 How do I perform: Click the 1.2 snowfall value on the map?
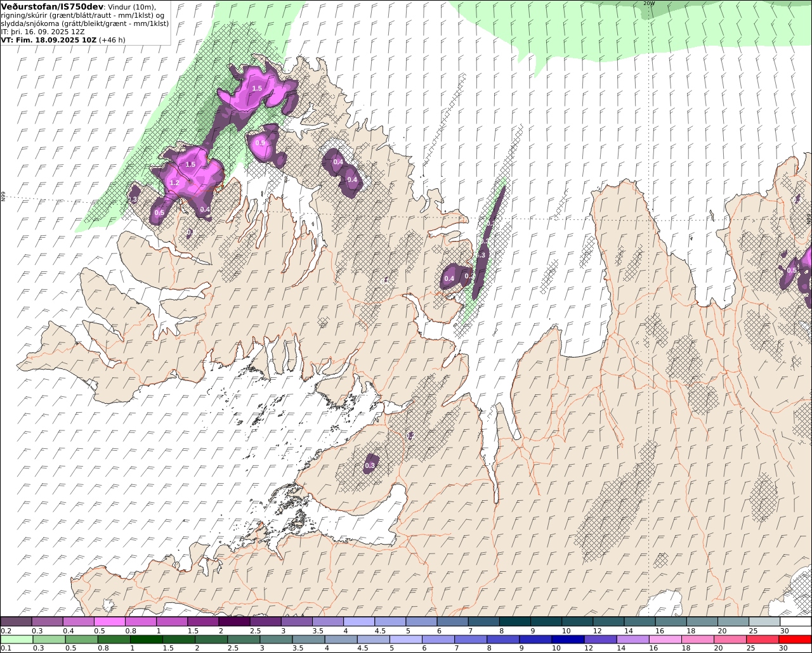(175, 183)
